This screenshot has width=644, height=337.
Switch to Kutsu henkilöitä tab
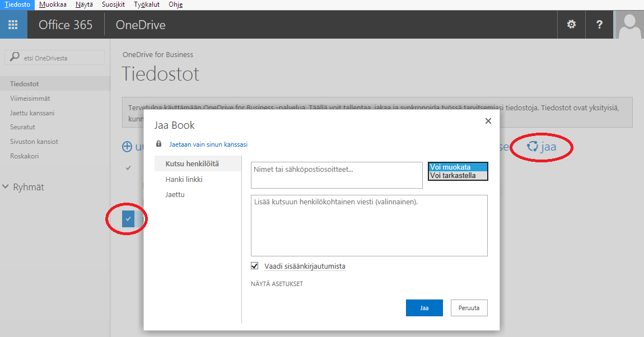[198, 164]
